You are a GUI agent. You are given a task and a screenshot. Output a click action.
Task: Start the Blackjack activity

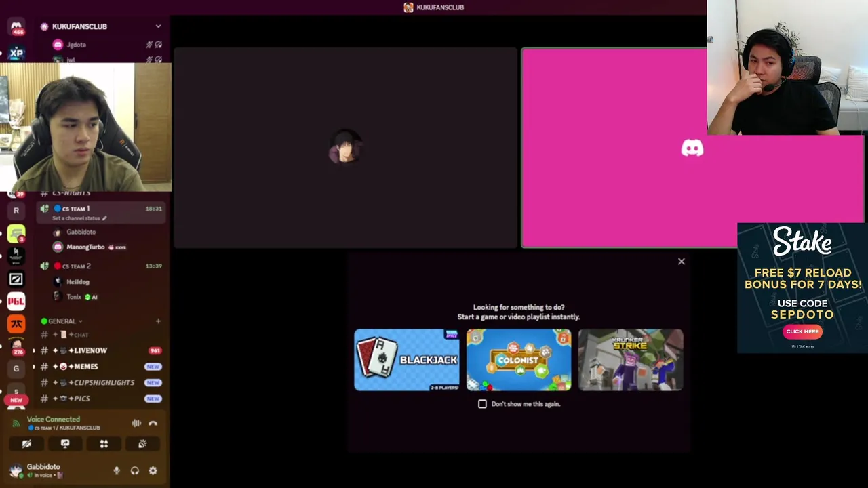click(407, 360)
